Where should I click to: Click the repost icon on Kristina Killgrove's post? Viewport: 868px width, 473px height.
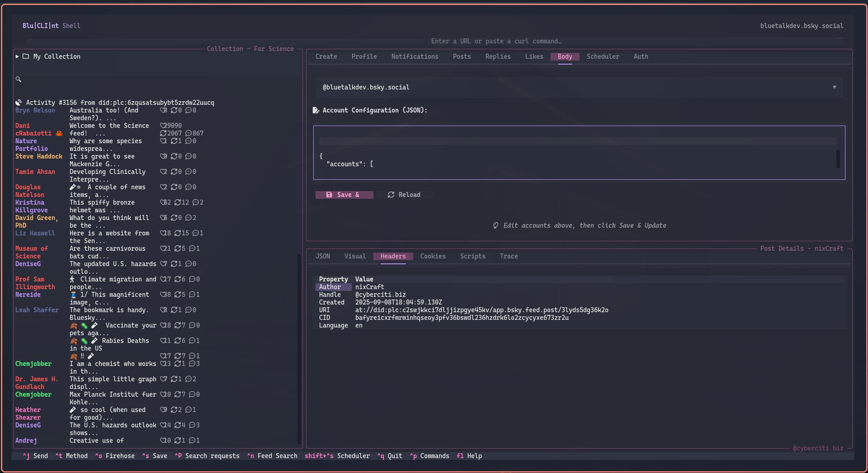click(x=178, y=202)
